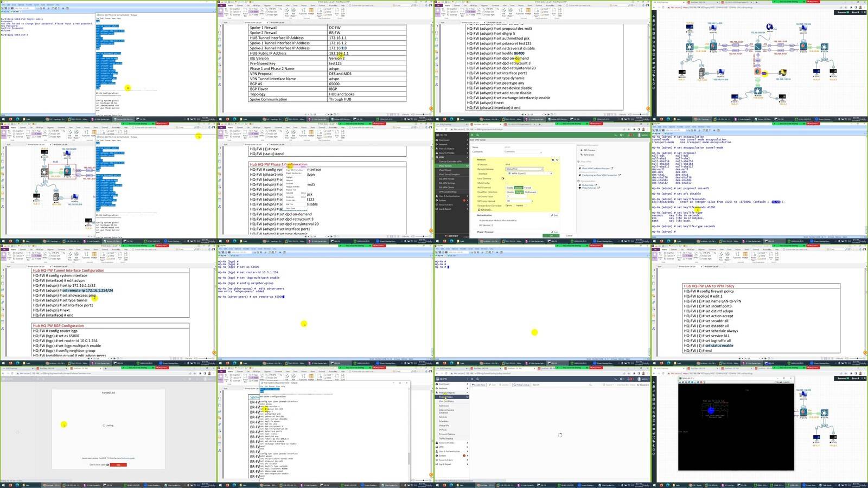Open Addresses in DC-FW sidebar
The height and width of the screenshot is (488, 868).
(x=444, y=406)
